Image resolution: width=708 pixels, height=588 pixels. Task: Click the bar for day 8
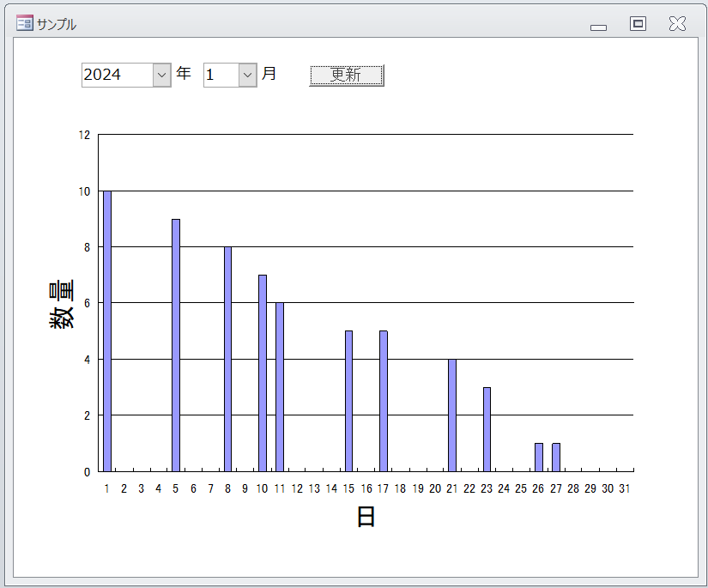coord(227,359)
